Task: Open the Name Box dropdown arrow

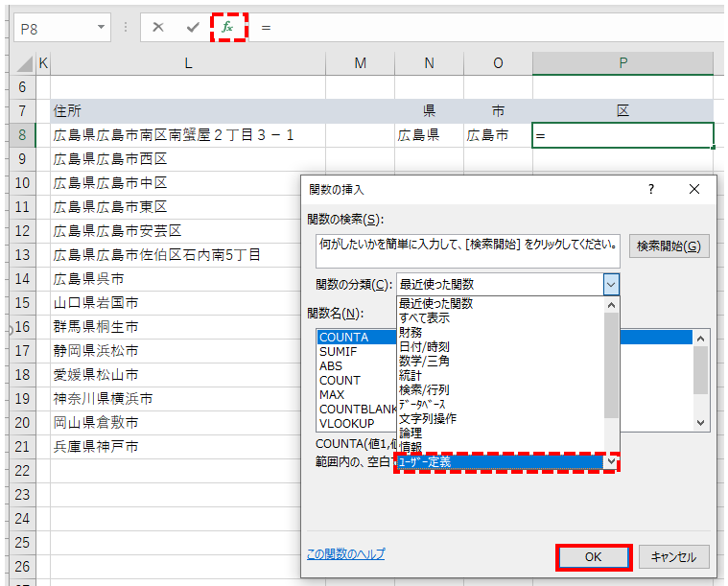Action: click(x=101, y=28)
